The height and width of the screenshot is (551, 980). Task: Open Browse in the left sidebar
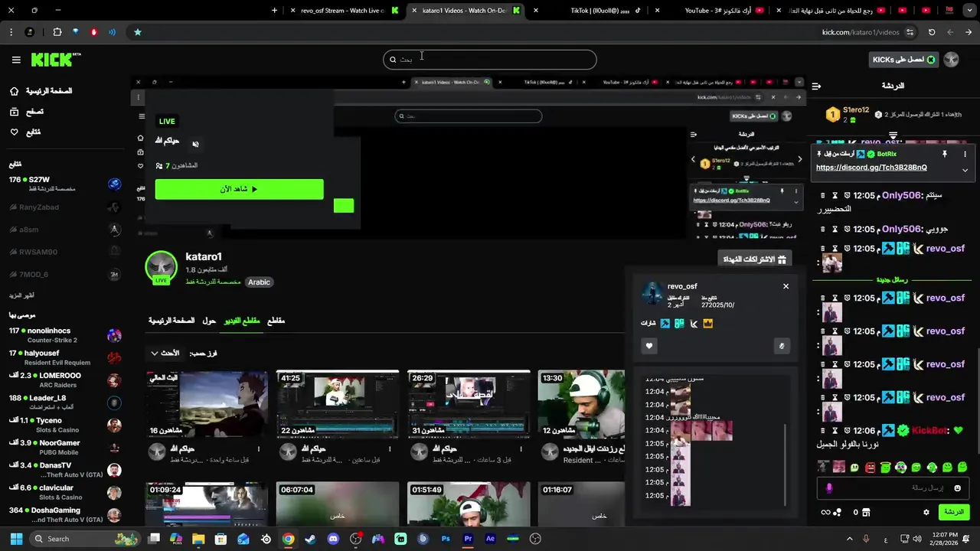[x=28, y=112]
